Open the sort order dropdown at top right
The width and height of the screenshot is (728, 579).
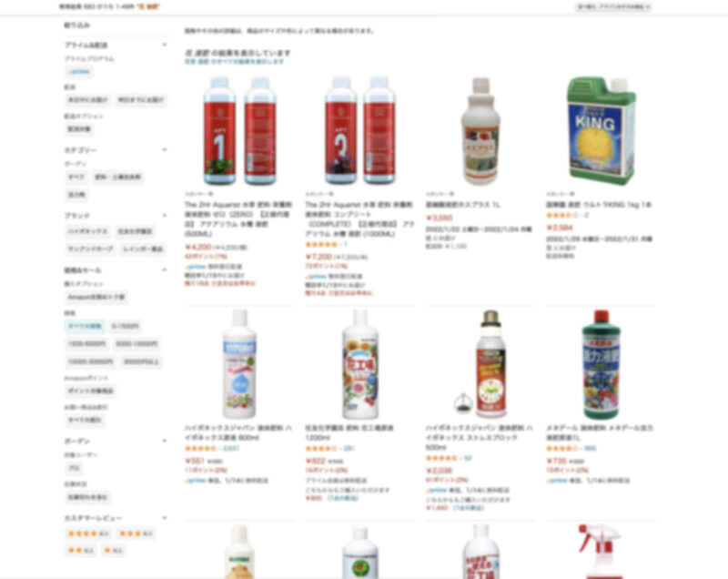click(613, 7)
